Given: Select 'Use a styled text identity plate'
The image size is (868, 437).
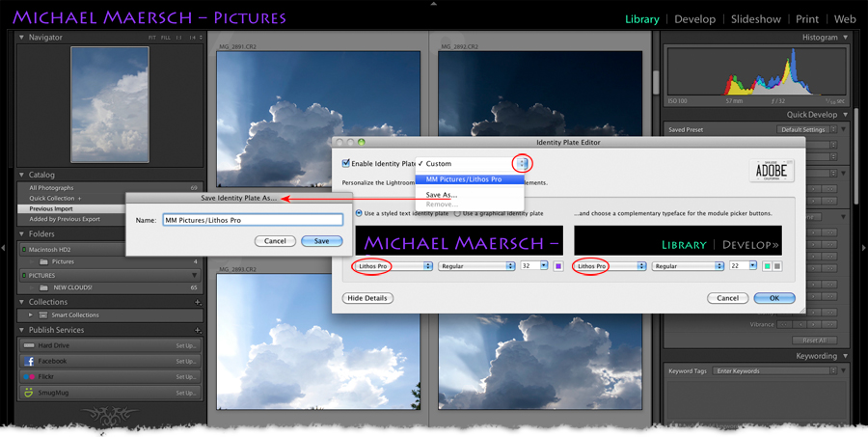Looking at the screenshot, I should (359, 213).
